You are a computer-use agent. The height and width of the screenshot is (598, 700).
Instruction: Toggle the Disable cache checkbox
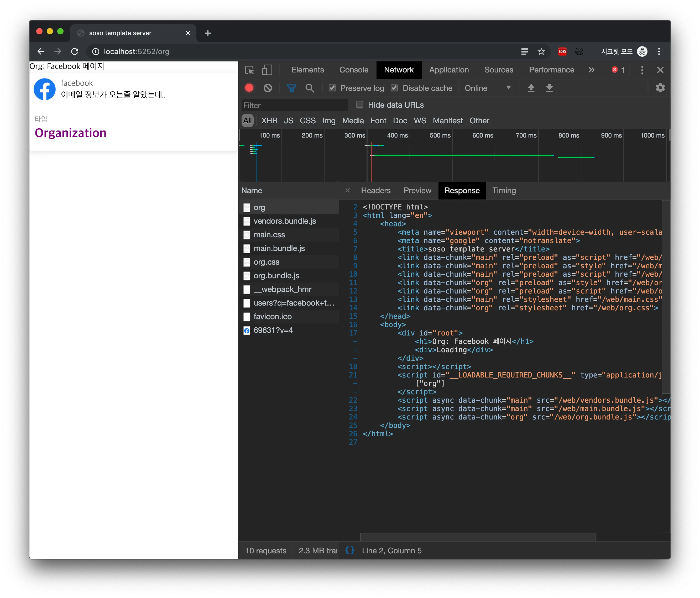394,88
